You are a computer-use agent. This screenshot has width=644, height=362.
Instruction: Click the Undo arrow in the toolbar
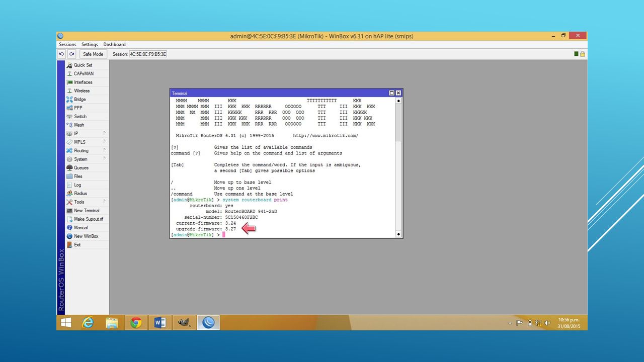[x=62, y=54]
